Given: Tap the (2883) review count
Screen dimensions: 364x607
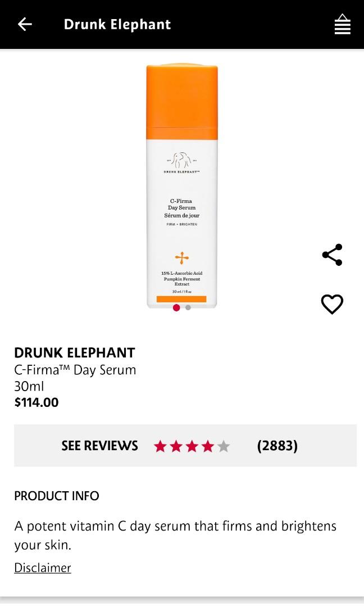Looking at the screenshot, I should [x=277, y=445].
